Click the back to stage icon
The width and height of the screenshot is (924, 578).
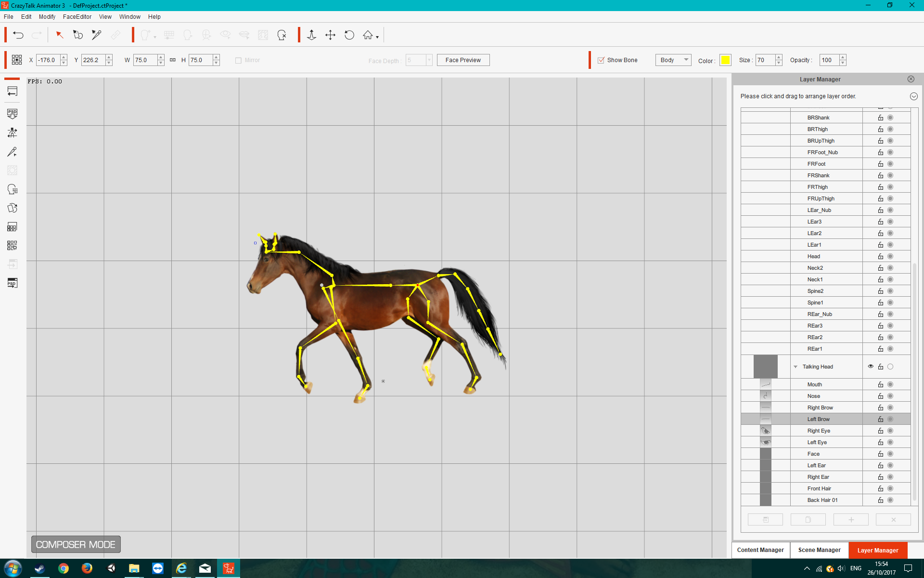13,91
